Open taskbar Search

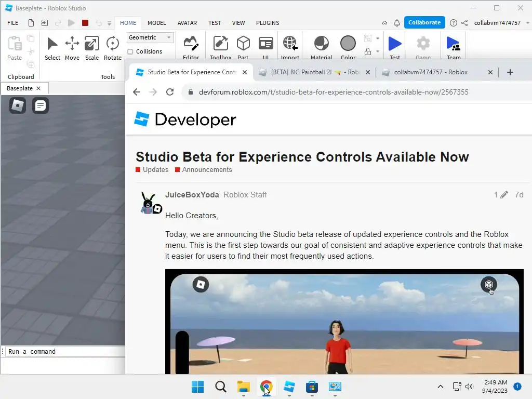(x=220, y=387)
